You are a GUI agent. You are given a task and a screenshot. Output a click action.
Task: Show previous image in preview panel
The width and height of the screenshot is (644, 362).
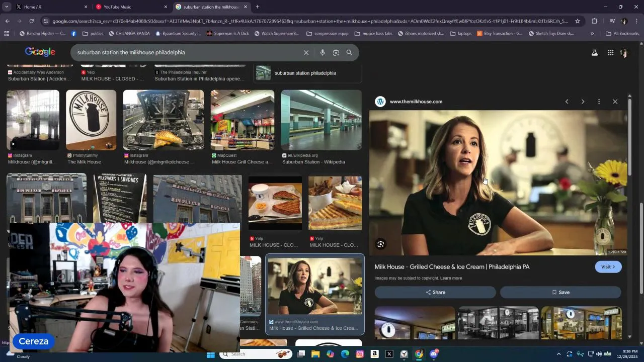pyautogui.click(x=567, y=102)
